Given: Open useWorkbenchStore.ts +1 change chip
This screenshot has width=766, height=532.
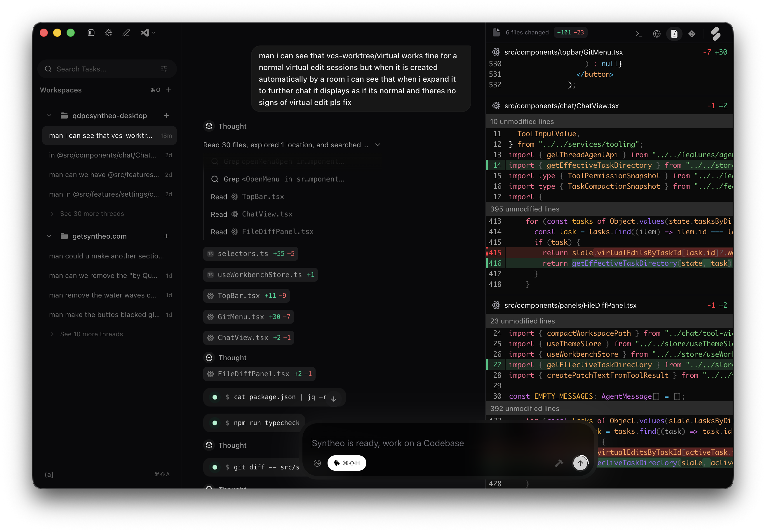Looking at the screenshot, I should [260, 275].
